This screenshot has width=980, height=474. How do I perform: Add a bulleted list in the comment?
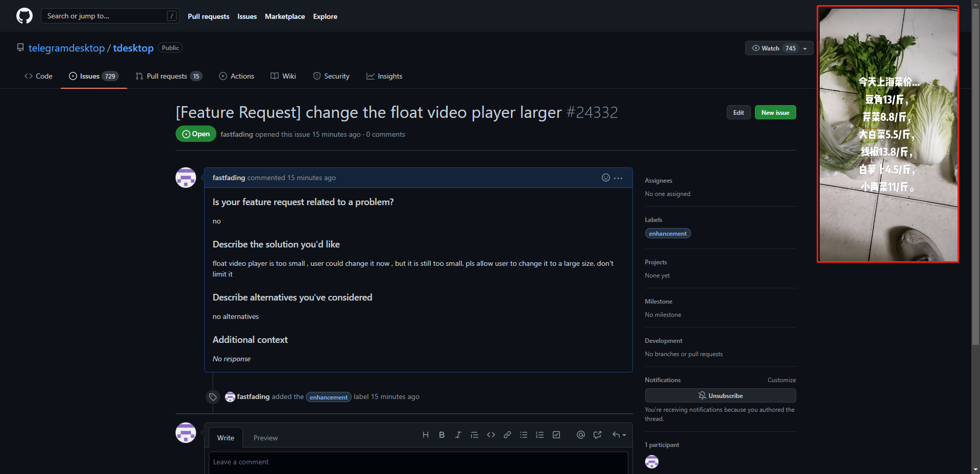(523, 435)
